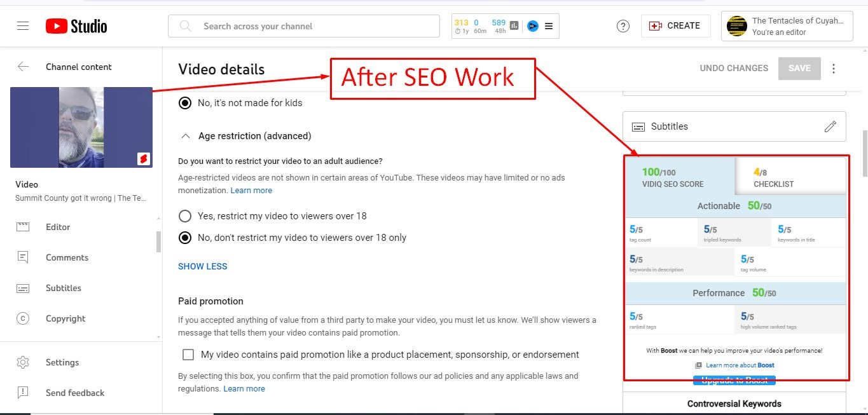Click the Learn more about Boost link
Image resolution: width=868 pixels, height=415 pixels.
[740, 365]
